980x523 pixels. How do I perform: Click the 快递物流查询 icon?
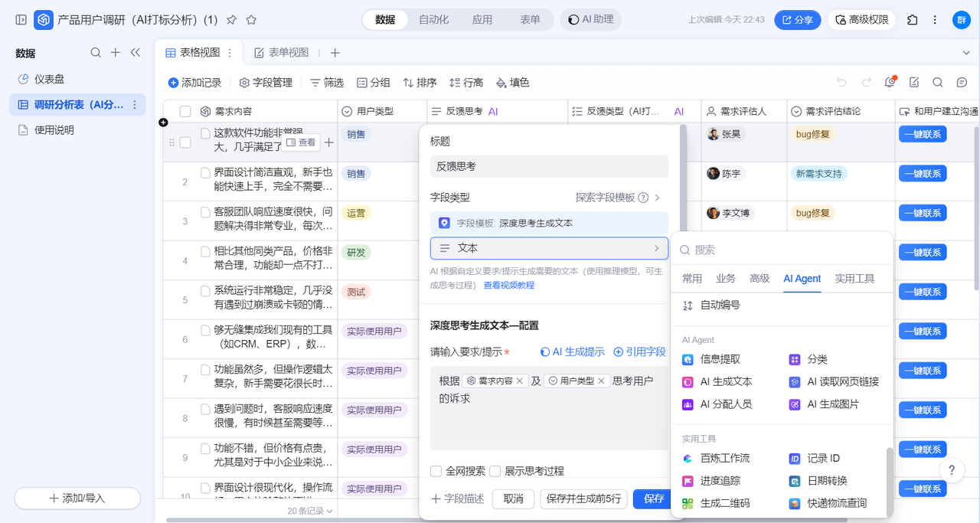click(795, 503)
